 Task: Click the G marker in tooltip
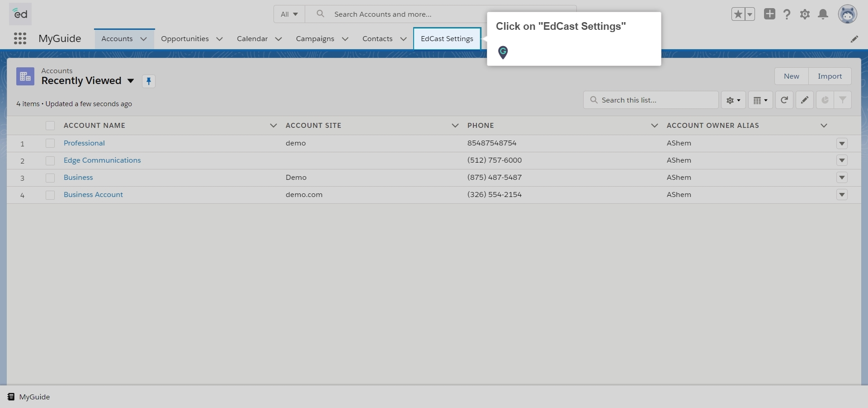coord(503,52)
